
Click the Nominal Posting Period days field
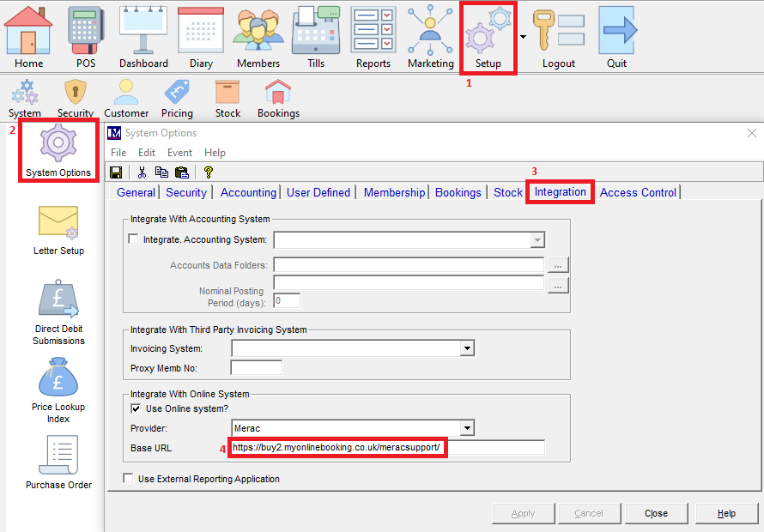tap(287, 300)
